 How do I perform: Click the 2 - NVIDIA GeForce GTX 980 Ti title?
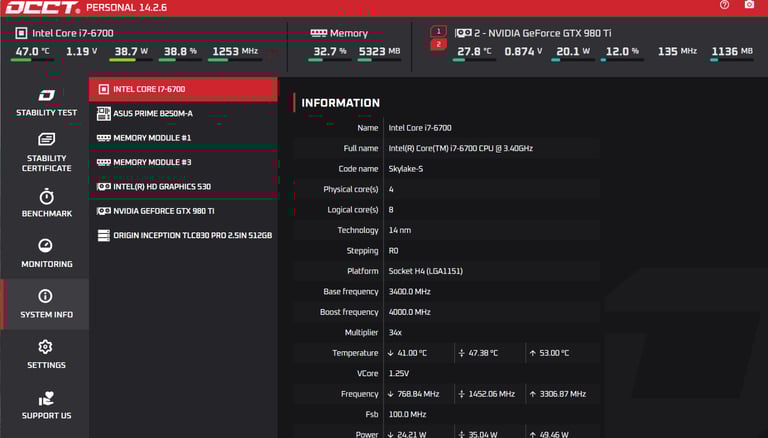pos(543,33)
